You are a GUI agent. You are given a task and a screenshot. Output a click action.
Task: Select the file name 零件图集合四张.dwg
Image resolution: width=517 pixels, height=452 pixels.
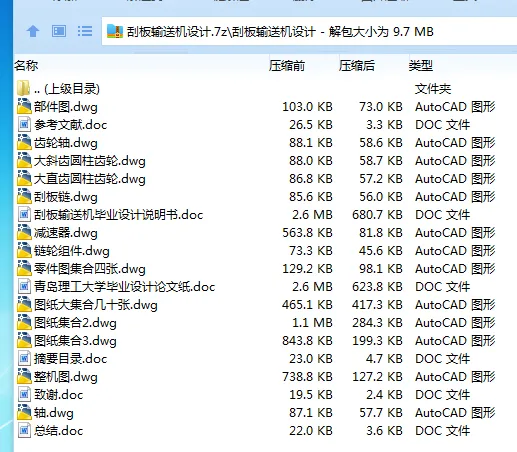click(x=90, y=269)
